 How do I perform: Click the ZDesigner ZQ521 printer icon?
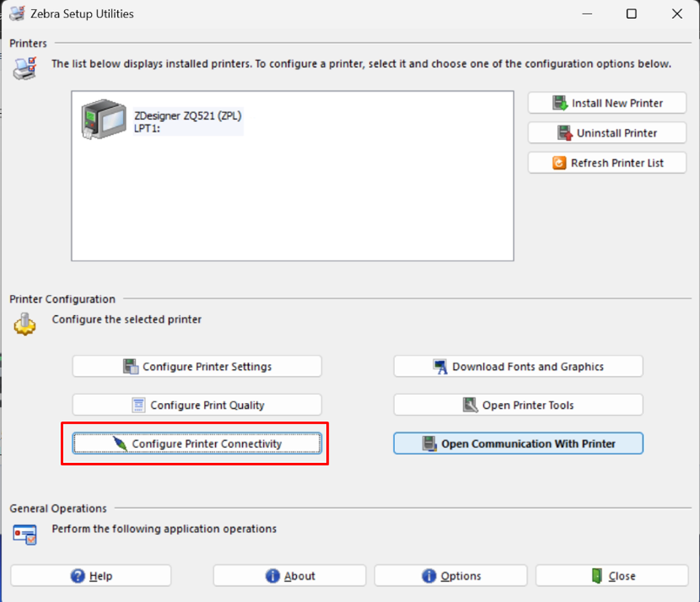coord(103,122)
